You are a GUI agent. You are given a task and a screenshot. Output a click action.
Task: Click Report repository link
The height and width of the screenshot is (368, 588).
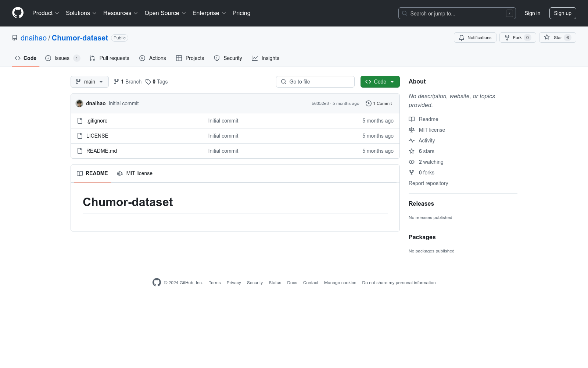[x=428, y=183]
